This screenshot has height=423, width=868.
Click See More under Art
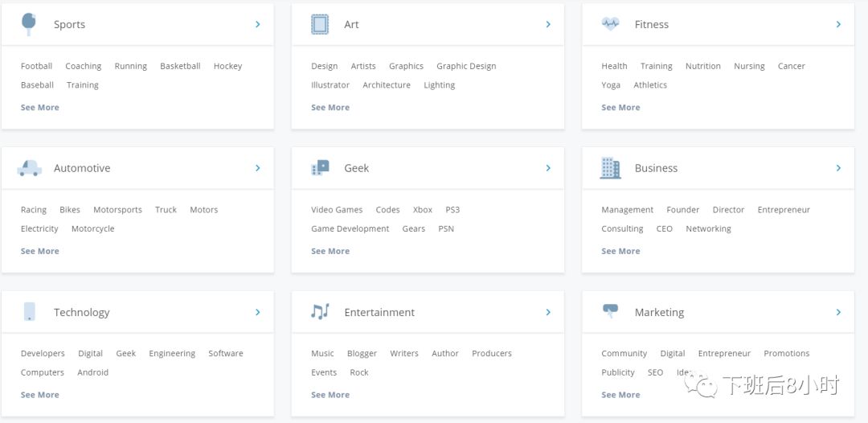coord(330,108)
